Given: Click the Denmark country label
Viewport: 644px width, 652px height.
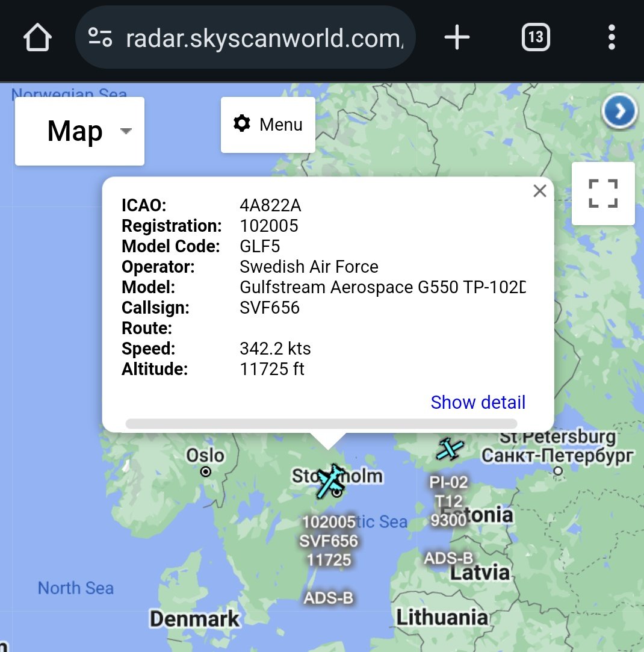Looking at the screenshot, I should pyautogui.click(x=194, y=619).
